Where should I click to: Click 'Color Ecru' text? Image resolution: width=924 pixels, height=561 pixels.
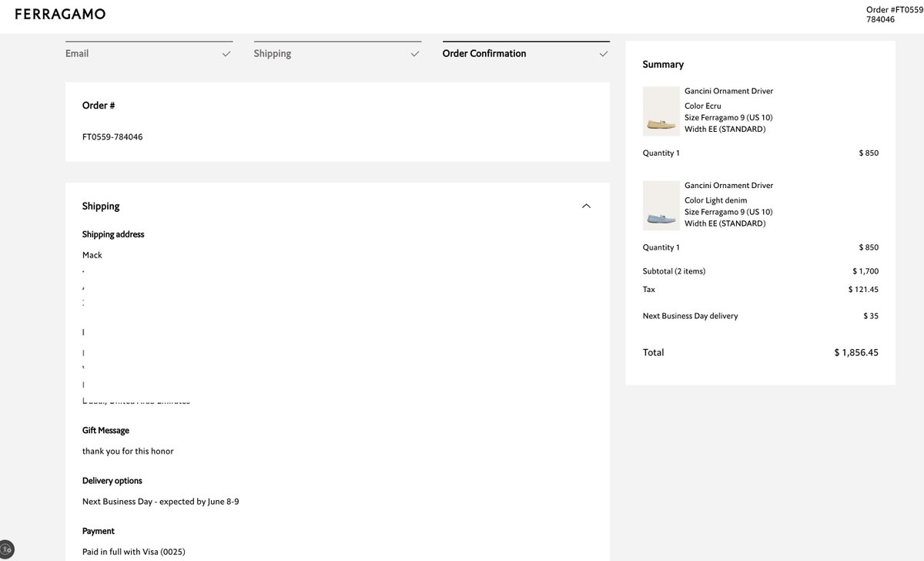pyautogui.click(x=703, y=106)
